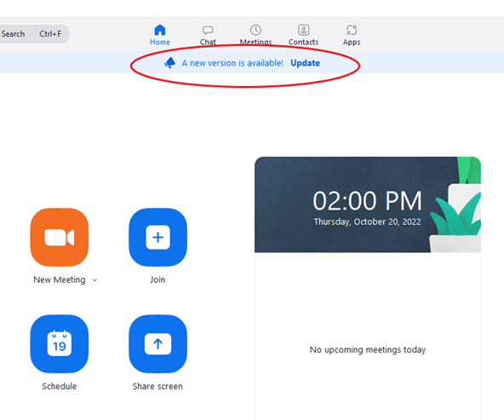This screenshot has height=420, width=504.
Task: Click the "A new version is available!" text
Action: pos(232,63)
